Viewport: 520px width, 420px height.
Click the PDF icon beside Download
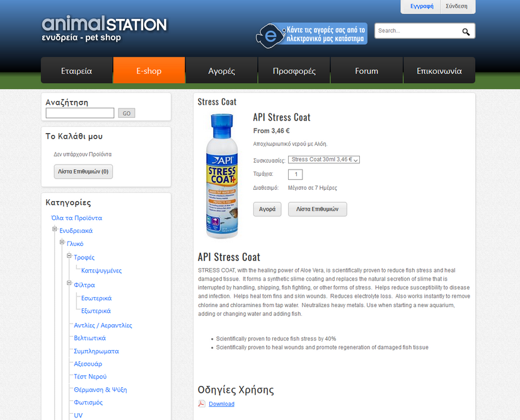[x=202, y=404]
